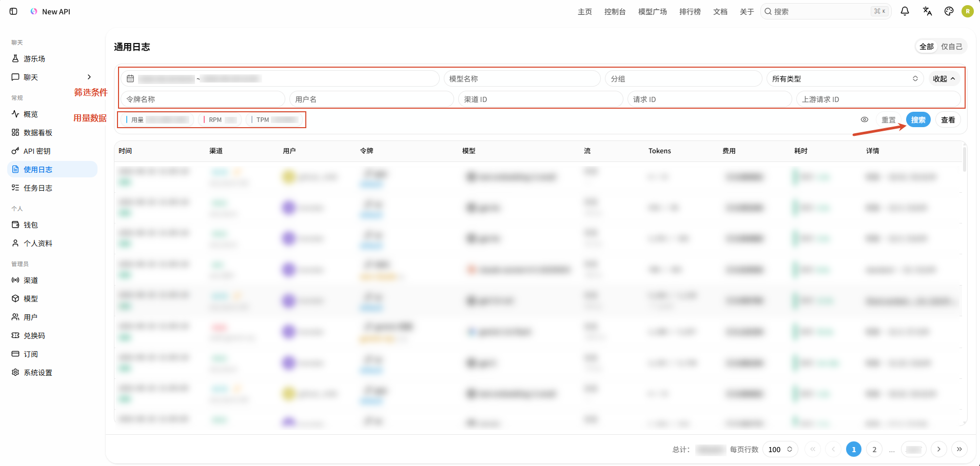
Task: Open the theme palette icon
Action: [949, 11]
